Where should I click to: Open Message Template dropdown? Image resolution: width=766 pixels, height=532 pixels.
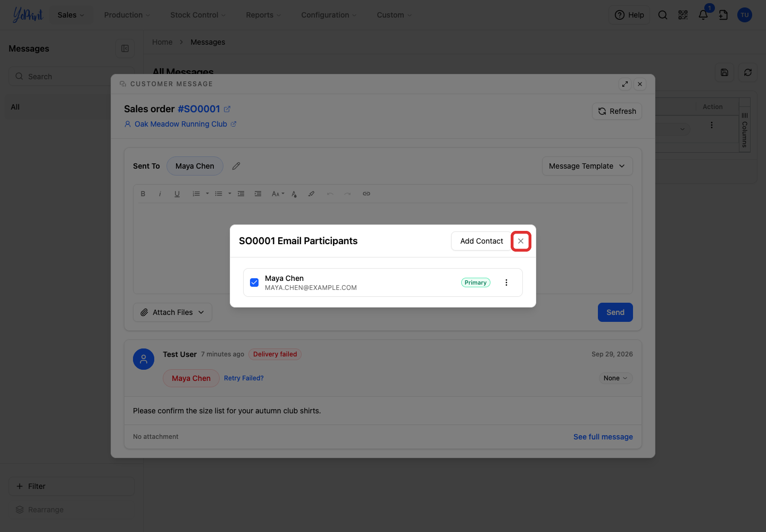tap(587, 166)
